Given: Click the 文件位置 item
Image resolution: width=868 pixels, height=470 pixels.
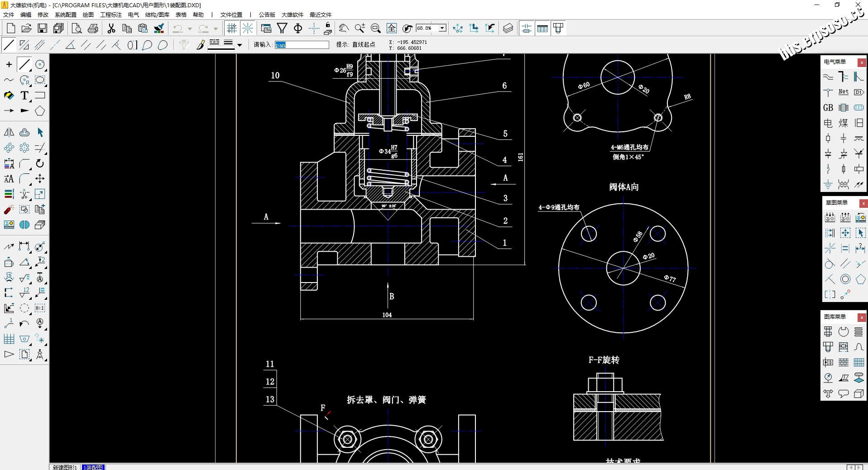Looking at the screenshot, I should (231, 14).
